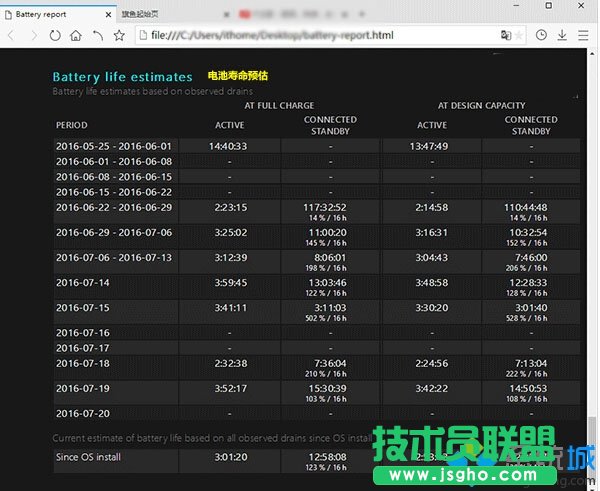The width and height of the screenshot is (600, 491).
Task: Click the active value 14:40:33
Action: pos(228,146)
